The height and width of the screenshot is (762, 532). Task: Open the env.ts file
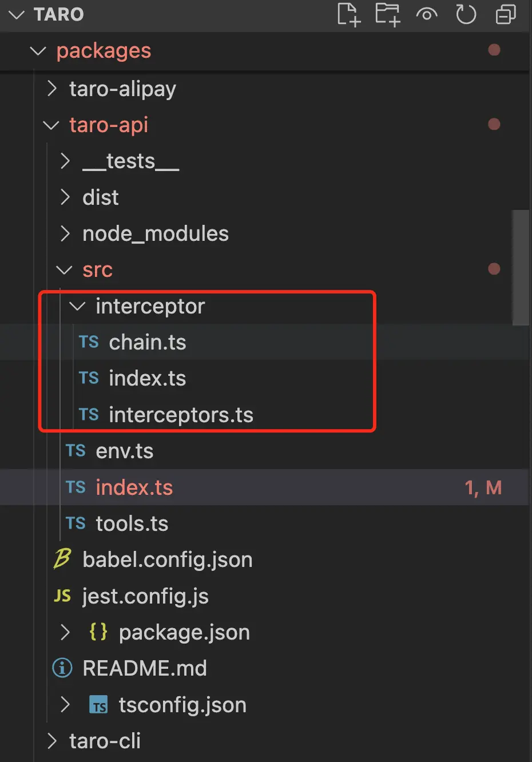coord(125,451)
